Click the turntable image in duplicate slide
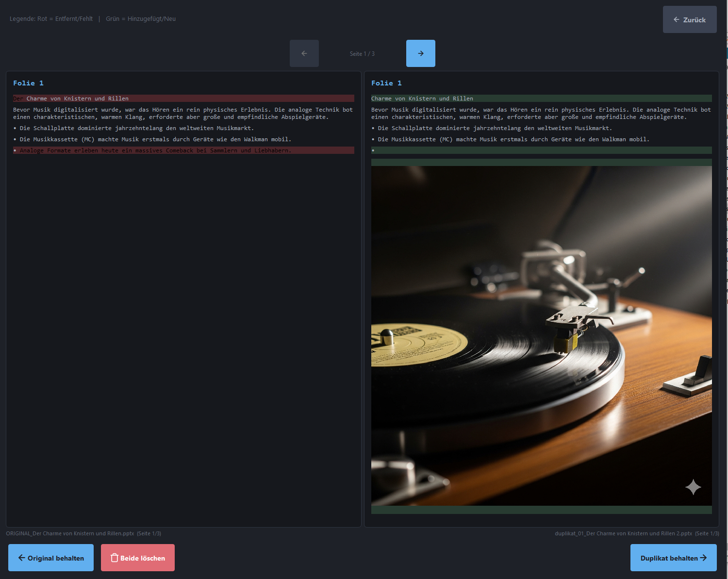Viewport: 728px width, 579px height. click(x=541, y=335)
